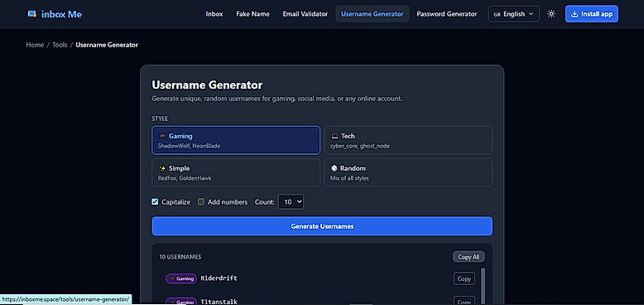Click the 10 USERNAMES label
Viewport: 644px width, 305px height.
tap(180, 257)
